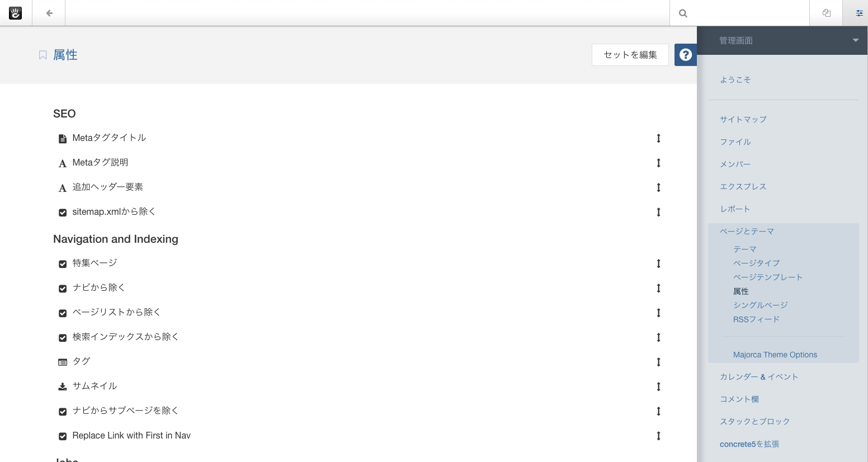Open the Metaタグ説明 attribute link
The image size is (868, 462).
coord(100,162)
